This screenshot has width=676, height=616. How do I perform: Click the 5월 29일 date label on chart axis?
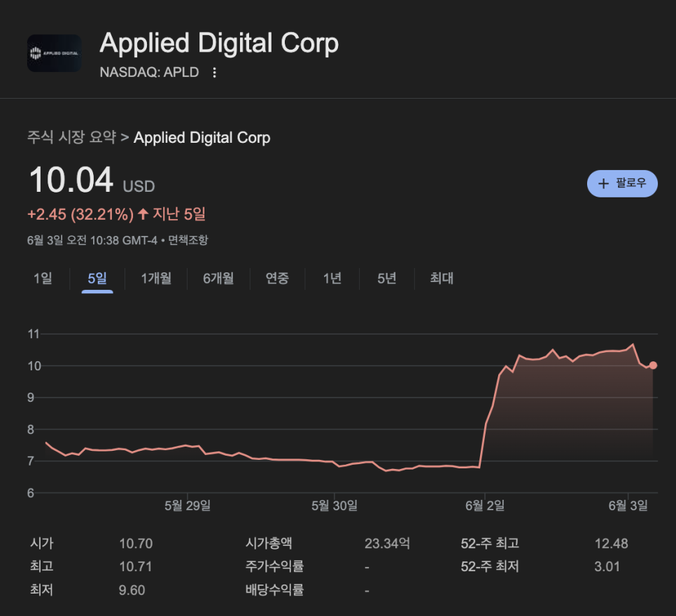(188, 505)
